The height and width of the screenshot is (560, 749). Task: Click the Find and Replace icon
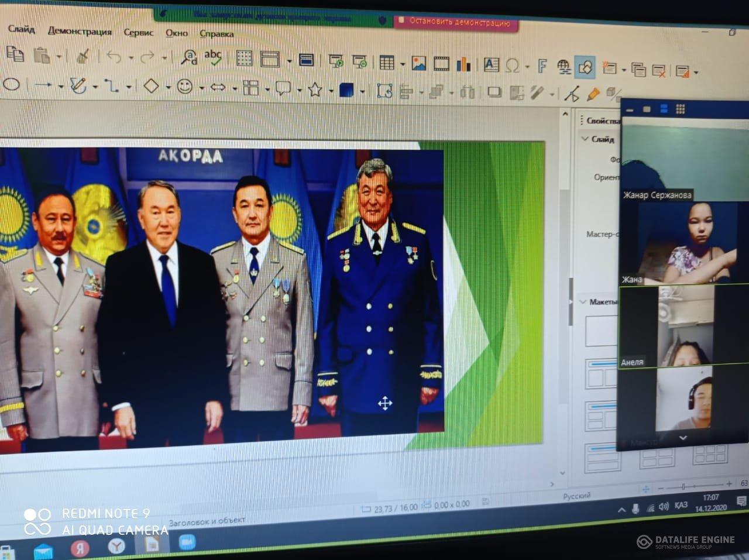(189, 57)
